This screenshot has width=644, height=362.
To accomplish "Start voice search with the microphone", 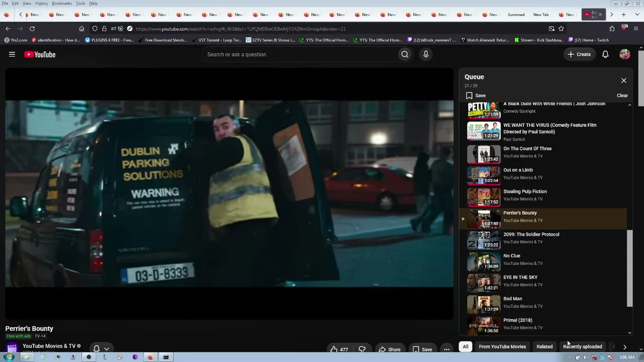I will coord(426,54).
